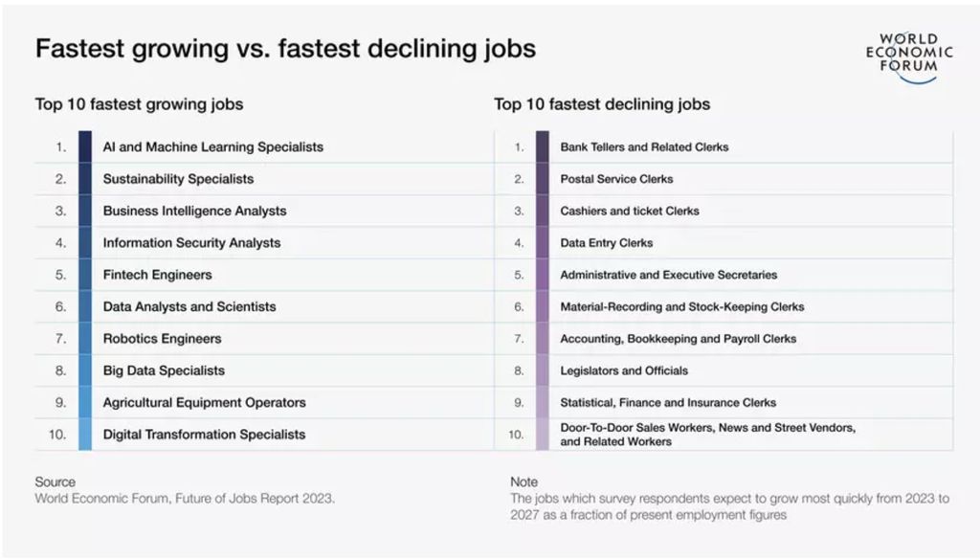Select the Robotics Engineers entry
980x560 pixels.
coord(162,339)
